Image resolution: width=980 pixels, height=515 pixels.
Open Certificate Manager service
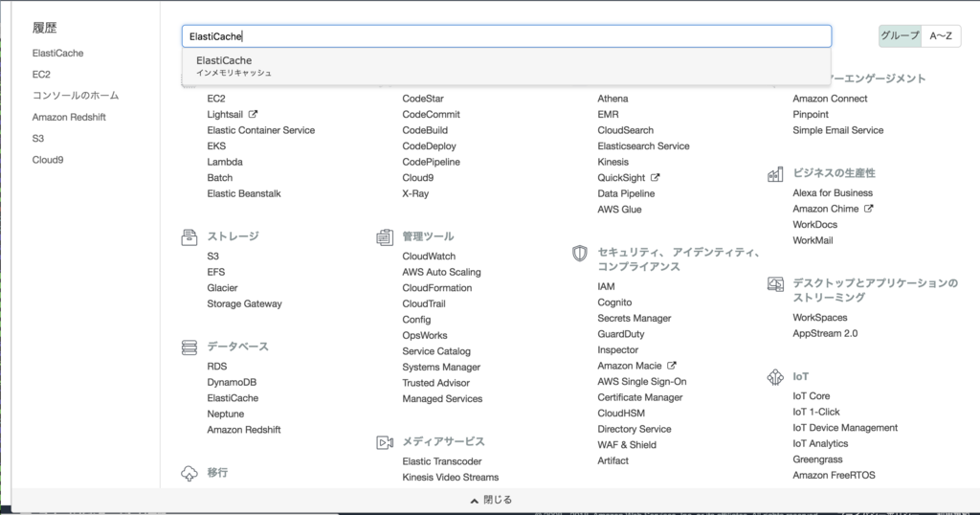640,397
